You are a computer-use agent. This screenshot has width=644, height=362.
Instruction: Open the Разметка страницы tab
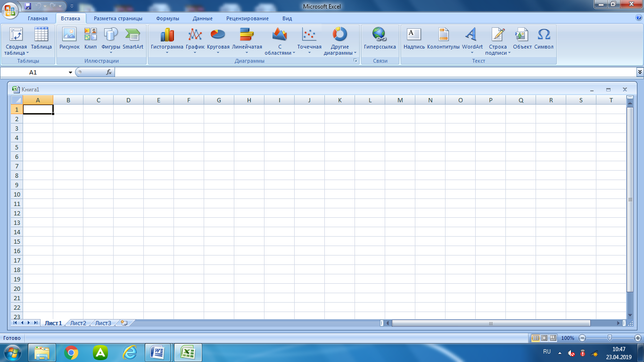click(118, 18)
